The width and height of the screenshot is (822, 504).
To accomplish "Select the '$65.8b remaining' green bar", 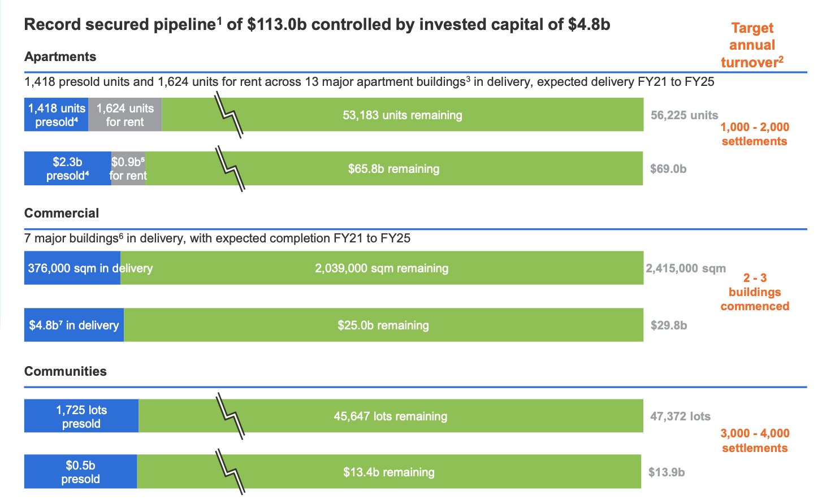I will tap(393, 168).
